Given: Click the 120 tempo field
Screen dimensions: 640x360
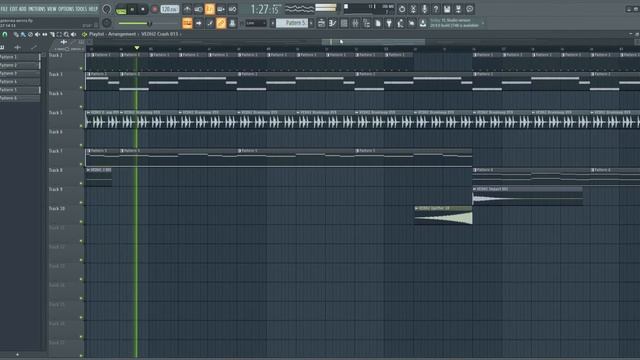Looking at the screenshot, I should click(x=169, y=9).
